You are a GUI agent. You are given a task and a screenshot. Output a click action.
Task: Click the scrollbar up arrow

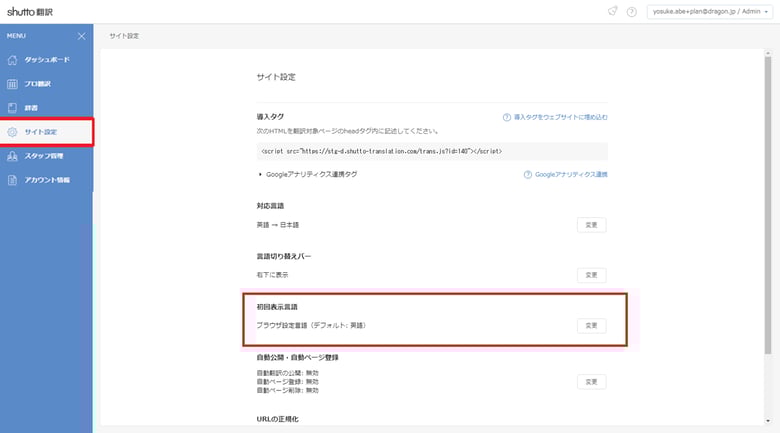[x=768, y=53]
